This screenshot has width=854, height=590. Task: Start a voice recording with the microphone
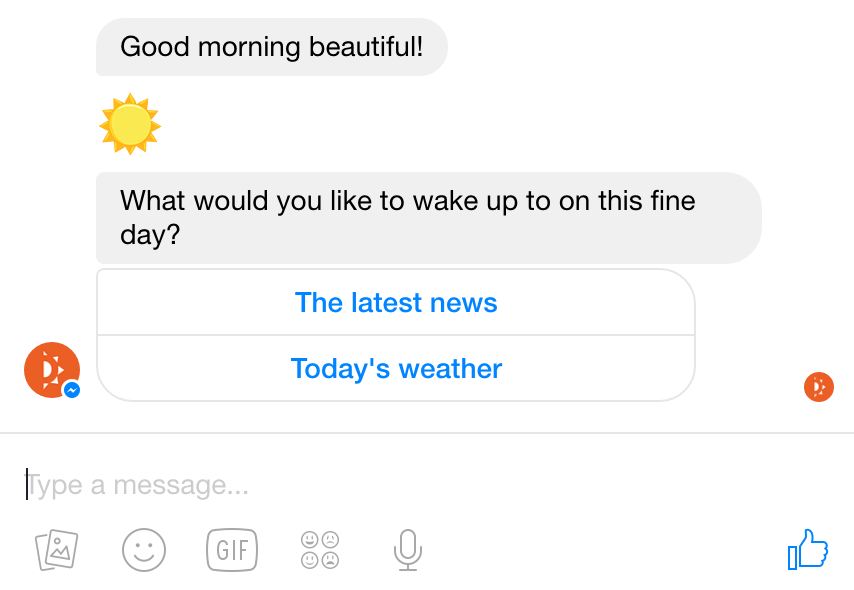pyautogui.click(x=407, y=550)
